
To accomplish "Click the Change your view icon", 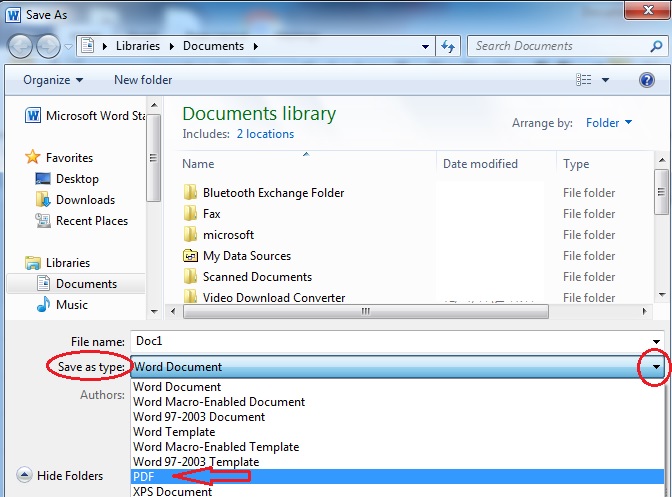I will (x=583, y=80).
